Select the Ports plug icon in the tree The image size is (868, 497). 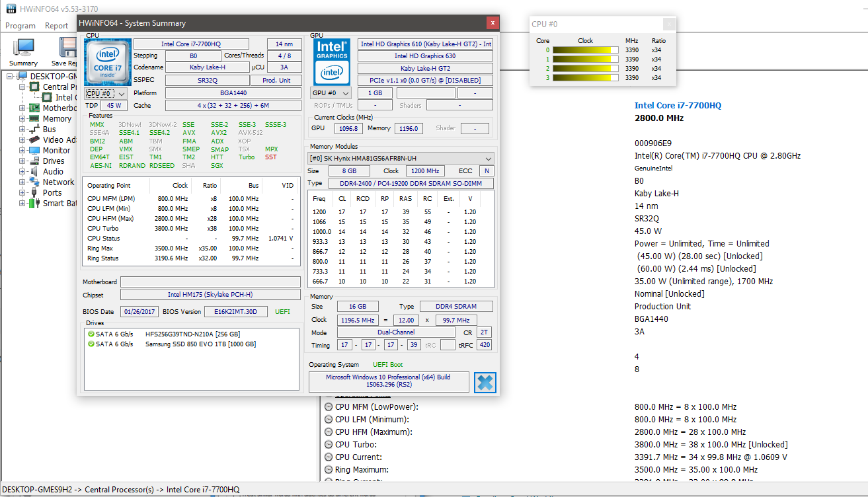point(35,192)
